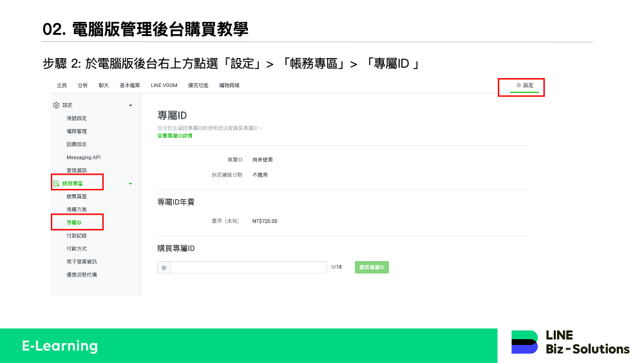The image size is (644, 363).
Task: Click the premium ID input field
Action: click(248, 267)
